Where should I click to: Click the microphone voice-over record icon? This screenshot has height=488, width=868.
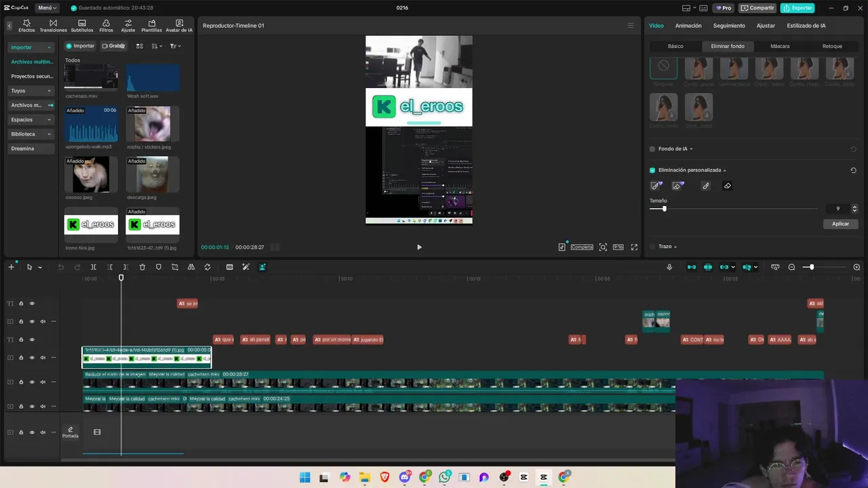[x=669, y=267]
